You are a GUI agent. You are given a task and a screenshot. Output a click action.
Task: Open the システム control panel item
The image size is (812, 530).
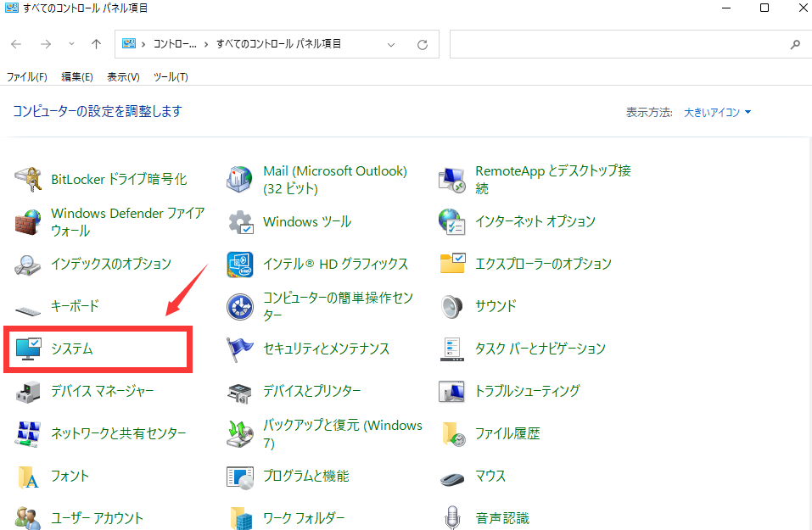[x=76, y=349]
